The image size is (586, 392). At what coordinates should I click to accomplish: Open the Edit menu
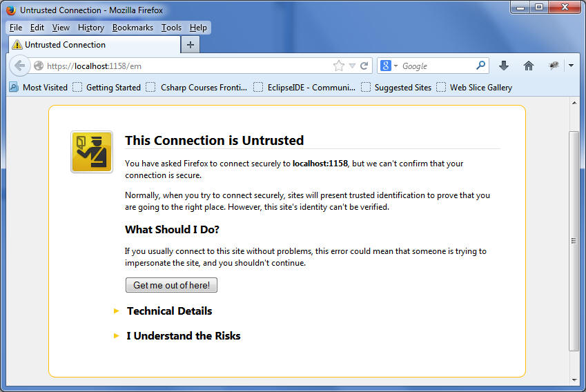click(x=37, y=28)
